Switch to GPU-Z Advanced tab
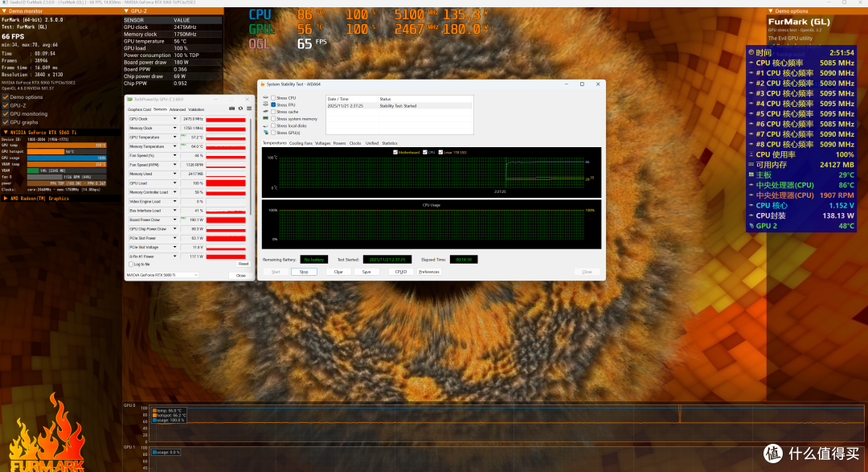Image resolution: width=868 pixels, height=472 pixels. (177, 109)
